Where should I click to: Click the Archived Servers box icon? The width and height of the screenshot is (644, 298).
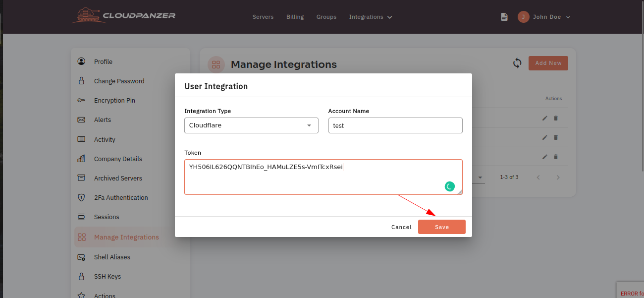(x=81, y=178)
